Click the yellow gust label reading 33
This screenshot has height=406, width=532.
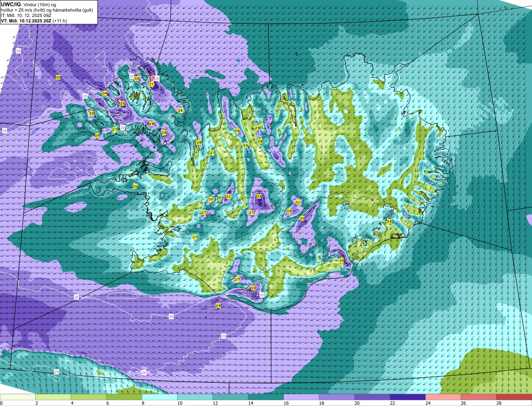[x=259, y=196]
